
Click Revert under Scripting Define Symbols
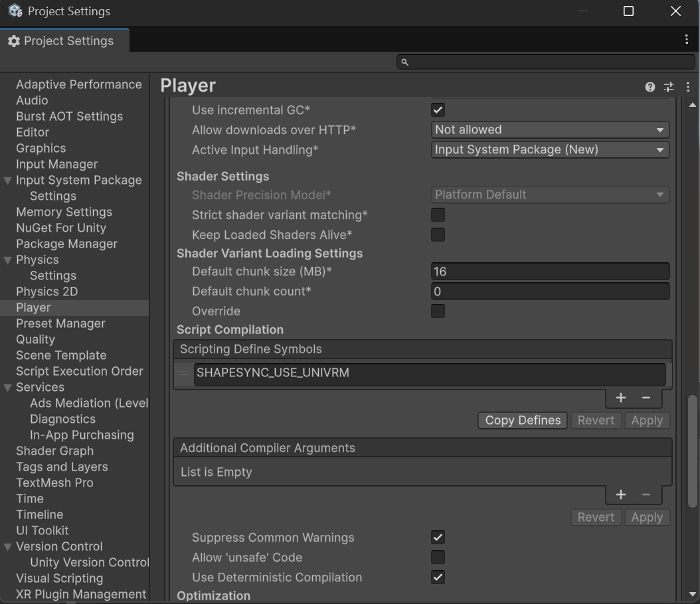pos(596,420)
